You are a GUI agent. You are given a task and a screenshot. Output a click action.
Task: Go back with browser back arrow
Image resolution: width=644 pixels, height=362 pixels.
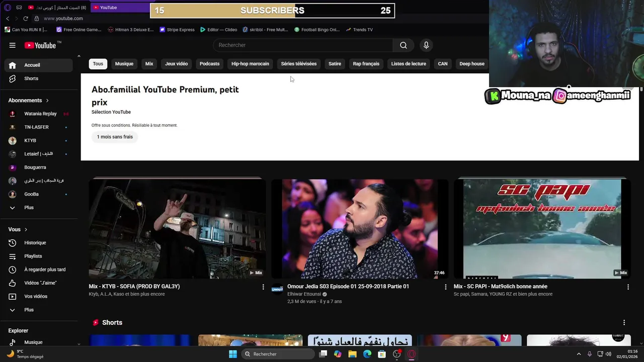[x=8, y=19]
